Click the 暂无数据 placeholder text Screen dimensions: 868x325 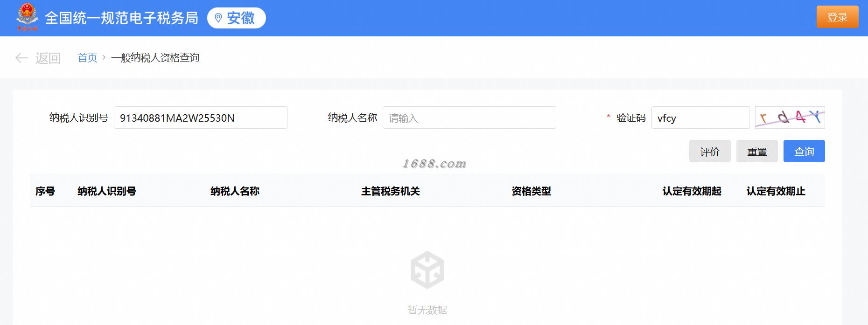(427, 310)
